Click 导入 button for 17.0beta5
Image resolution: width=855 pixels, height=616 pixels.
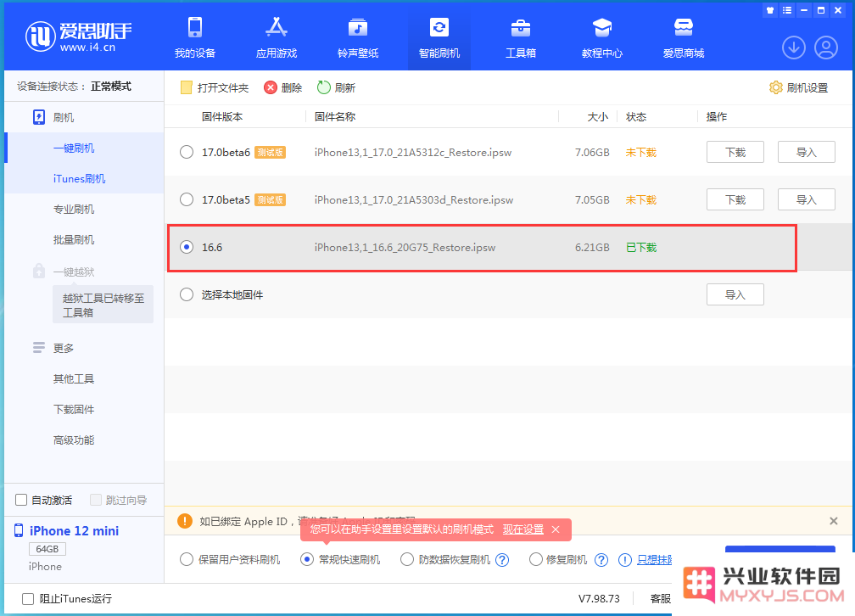pyautogui.click(x=806, y=199)
